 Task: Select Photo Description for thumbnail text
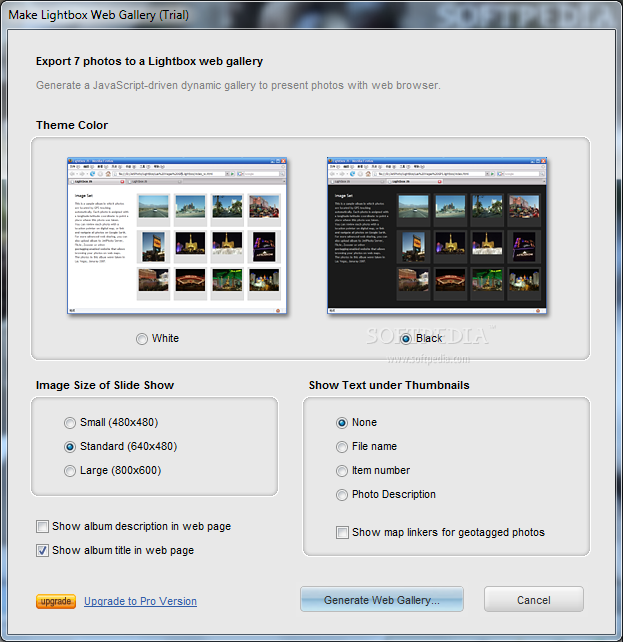pos(342,495)
